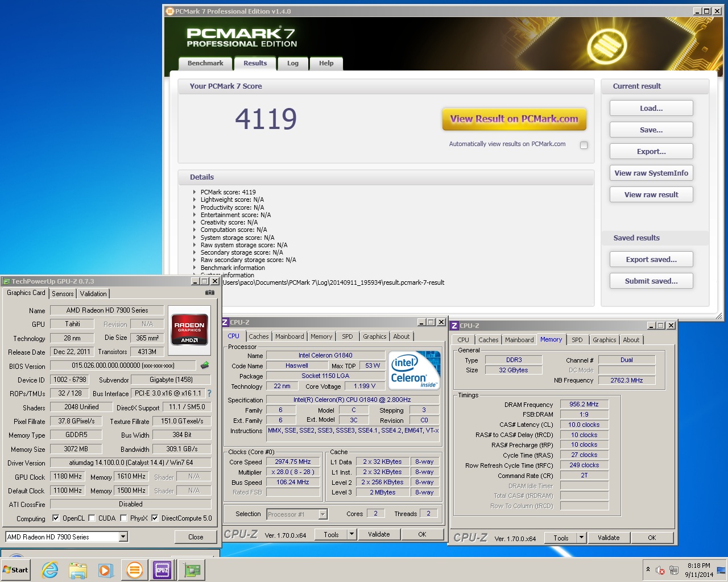The height and width of the screenshot is (582, 728).
Task: Click the network tray icon
Action: pos(674,570)
